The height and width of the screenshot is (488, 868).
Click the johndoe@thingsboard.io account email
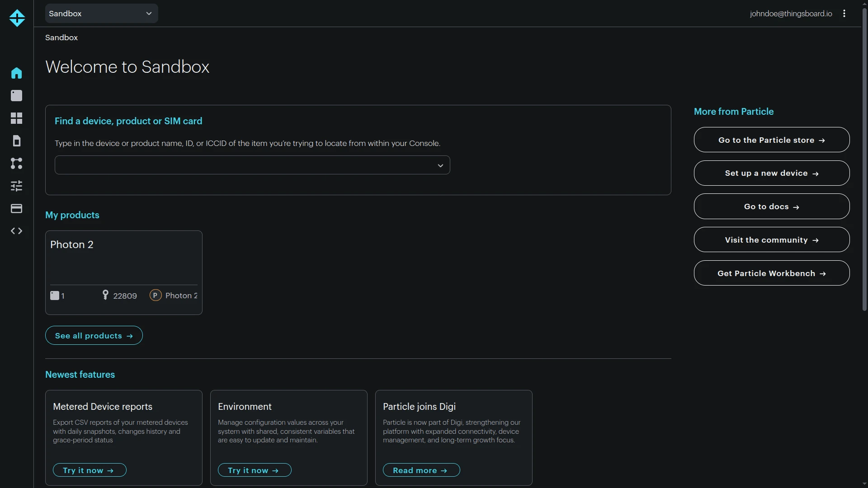[x=791, y=14]
